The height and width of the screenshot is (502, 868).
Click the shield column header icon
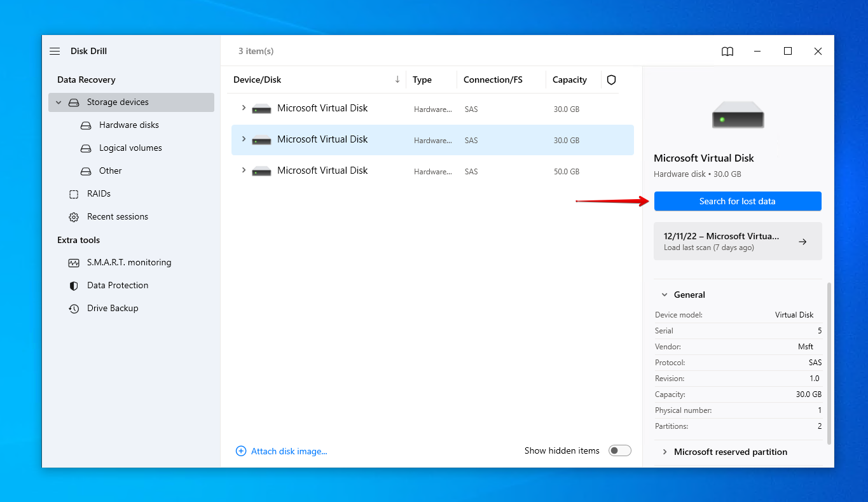click(x=611, y=80)
